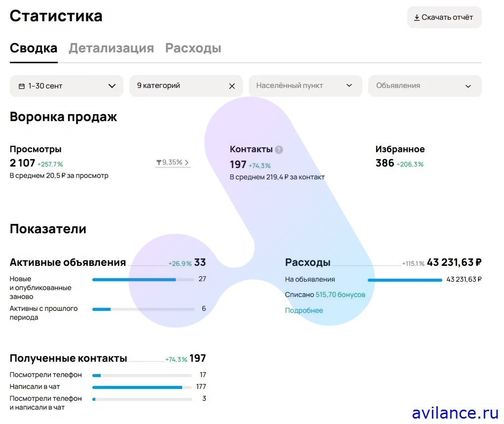Click the Избранное value 386
Screen dimensions: 504x424
(385, 163)
